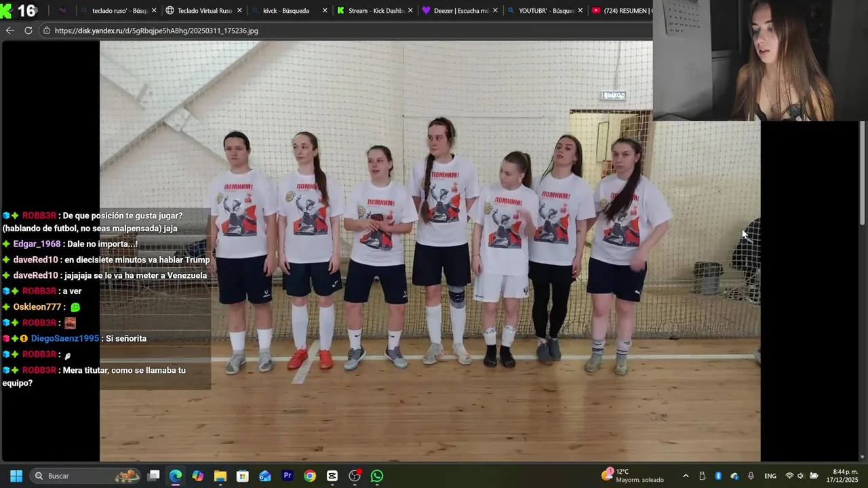Click the futsal team photo
The image size is (868, 488).
click(430, 251)
